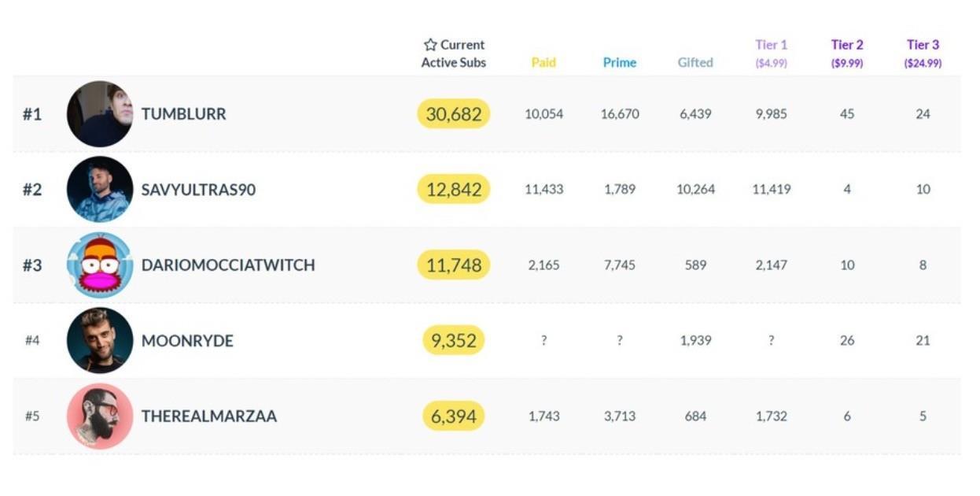Viewport: 980px width, 496px height.
Task: Click SAVYULTRAS90's profile avatar
Action: pos(100,190)
